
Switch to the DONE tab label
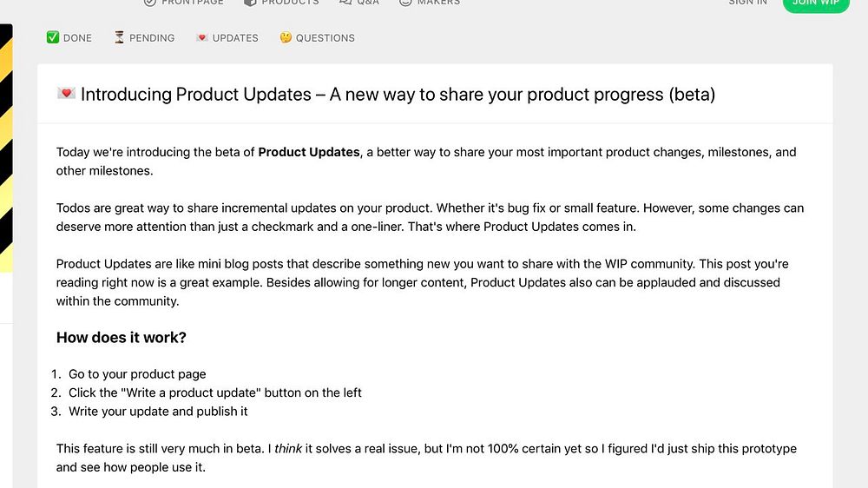pos(77,38)
